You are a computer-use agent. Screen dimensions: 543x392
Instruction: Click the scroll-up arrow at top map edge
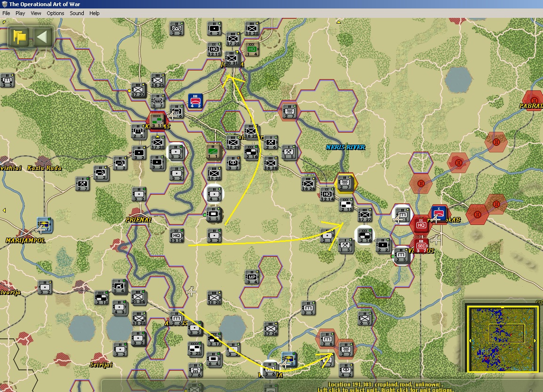tap(339, 22)
